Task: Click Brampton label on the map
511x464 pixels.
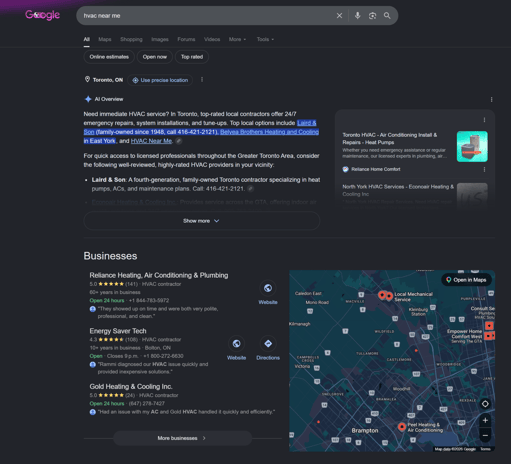Action: (365, 431)
